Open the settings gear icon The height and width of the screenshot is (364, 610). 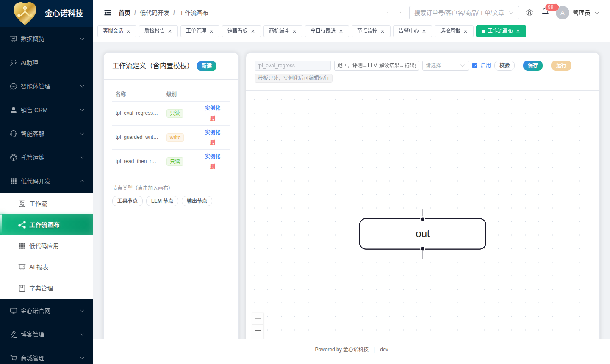[x=530, y=13]
